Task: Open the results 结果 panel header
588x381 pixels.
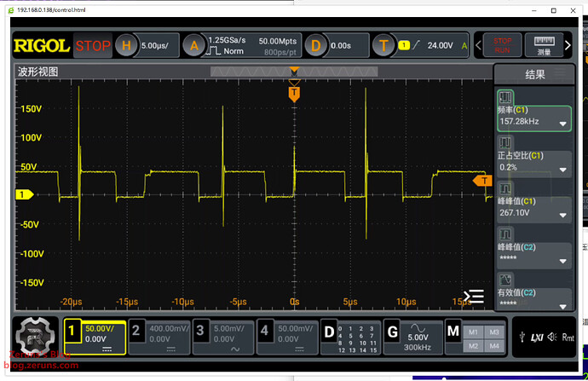Action: (x=534, y=74)
